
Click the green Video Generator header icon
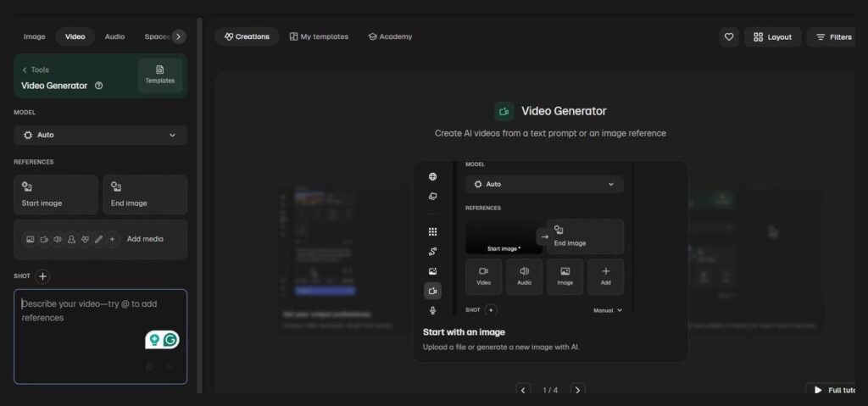pos(504,111)
